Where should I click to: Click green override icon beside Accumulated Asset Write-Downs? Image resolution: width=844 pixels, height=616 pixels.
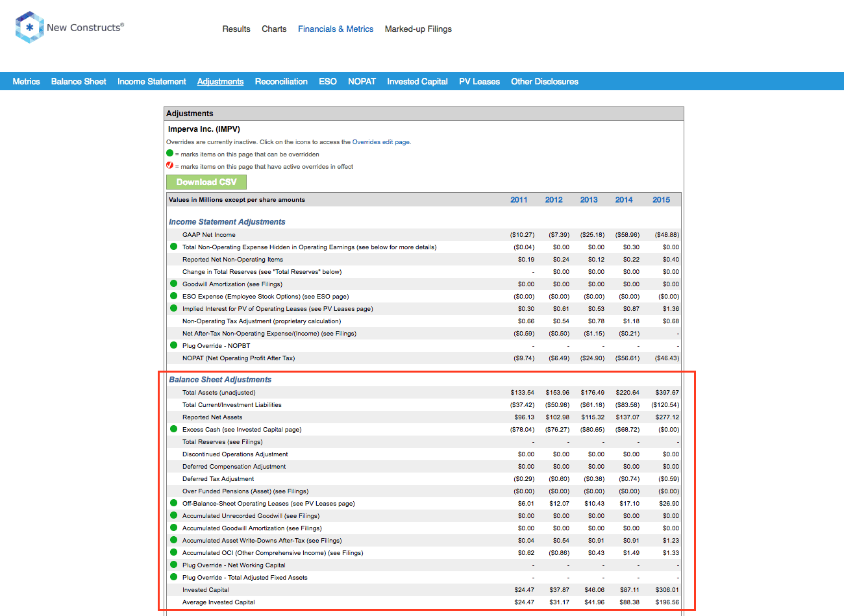(x=173, y=540)
